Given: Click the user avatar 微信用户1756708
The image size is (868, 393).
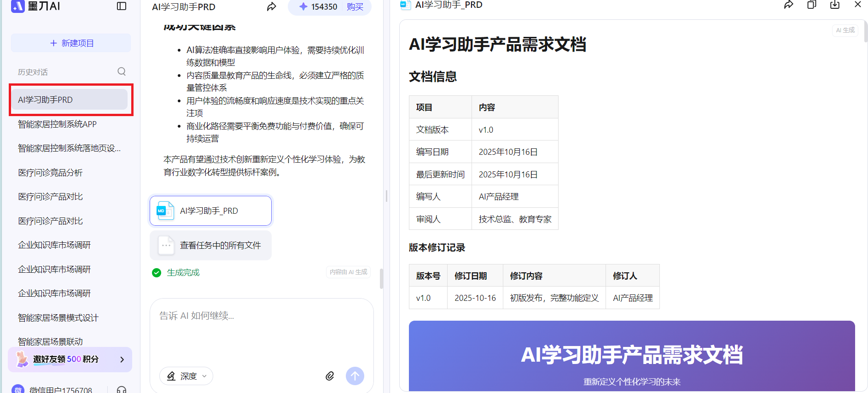Looking at the screenshot, I should [18, 389].
